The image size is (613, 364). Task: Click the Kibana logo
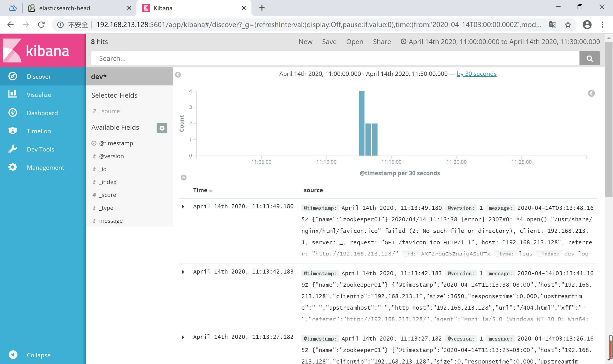click(x=36, y=50)
